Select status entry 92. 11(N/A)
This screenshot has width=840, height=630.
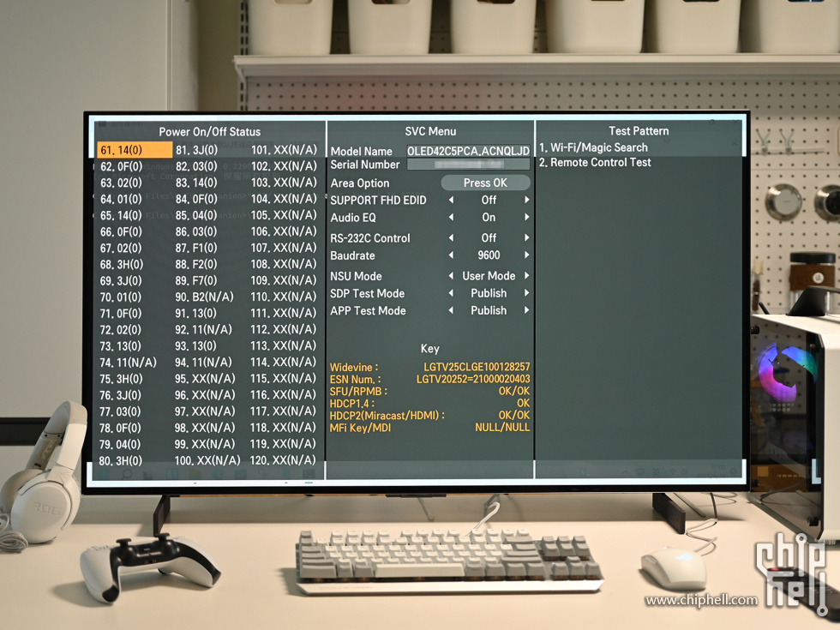(204, 330)
